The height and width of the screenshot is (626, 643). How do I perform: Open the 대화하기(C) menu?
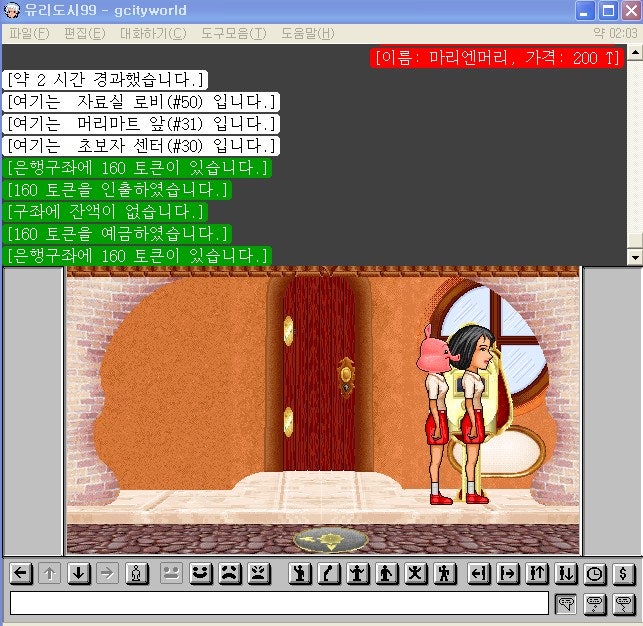pyautogui.click(x=153, y=33)
